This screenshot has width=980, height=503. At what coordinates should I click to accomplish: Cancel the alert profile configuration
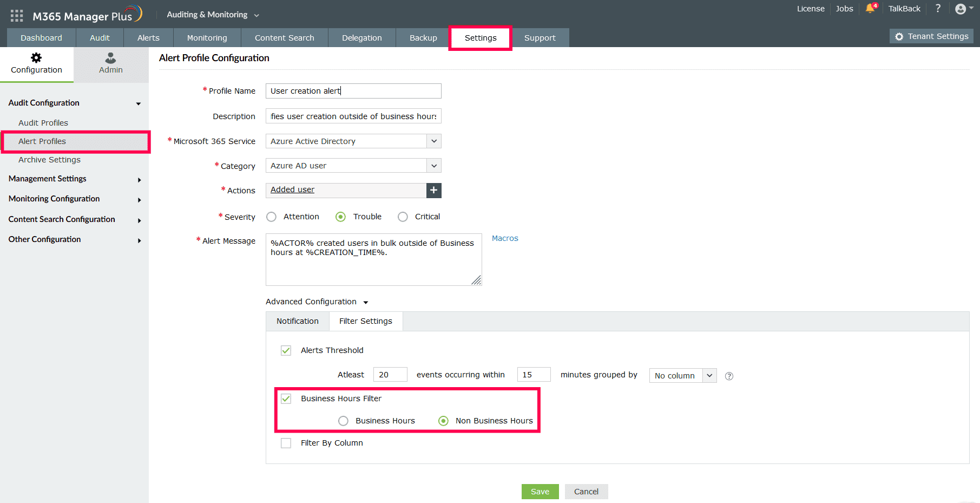click(x=586, y=492)
